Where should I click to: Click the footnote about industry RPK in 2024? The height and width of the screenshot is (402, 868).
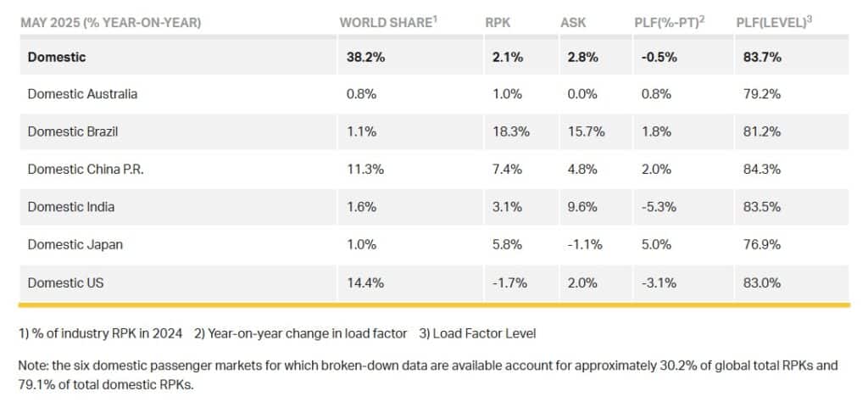pos(100,333)
